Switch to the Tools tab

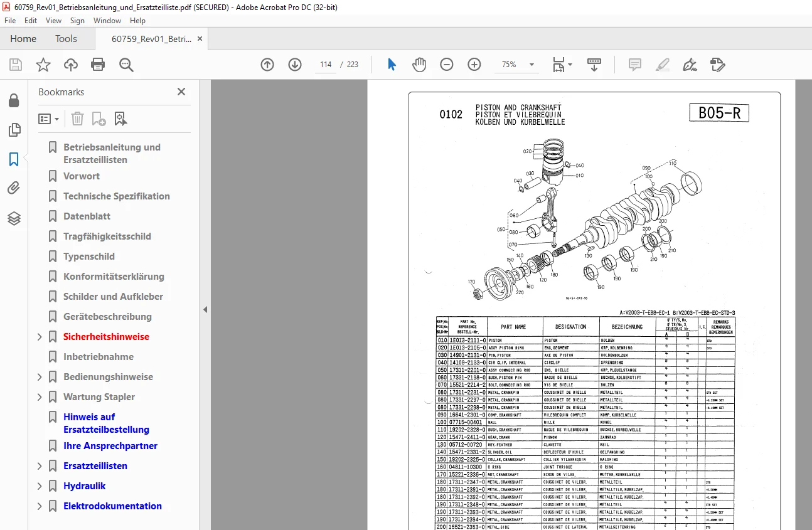pyautogui.click(x=66, y=38)
